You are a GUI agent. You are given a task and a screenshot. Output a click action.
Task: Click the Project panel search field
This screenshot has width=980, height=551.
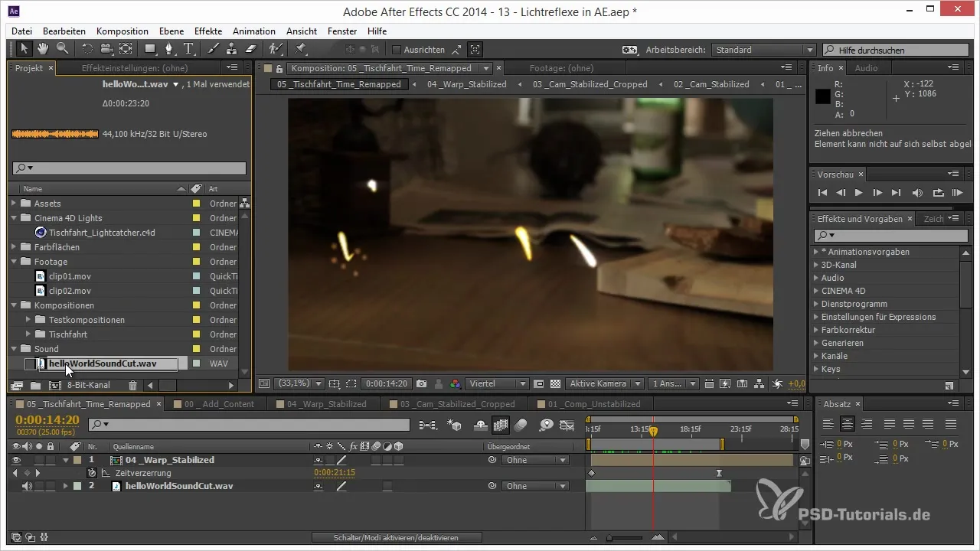pos(129,168)
